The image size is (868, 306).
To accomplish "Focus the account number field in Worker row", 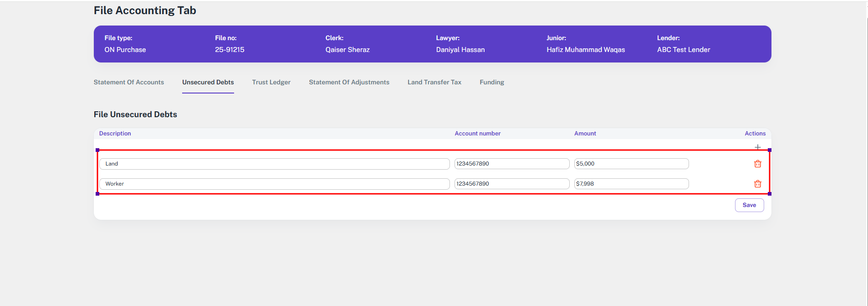I will 511,184.
